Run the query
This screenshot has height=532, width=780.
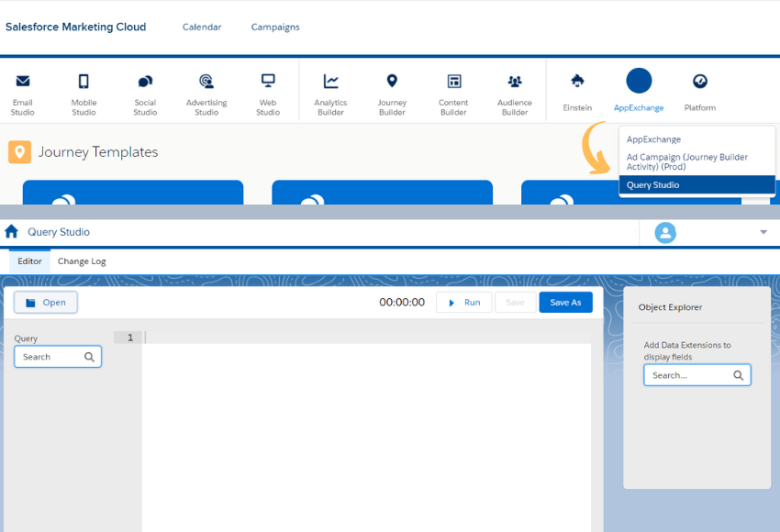[x=464, y=303]
